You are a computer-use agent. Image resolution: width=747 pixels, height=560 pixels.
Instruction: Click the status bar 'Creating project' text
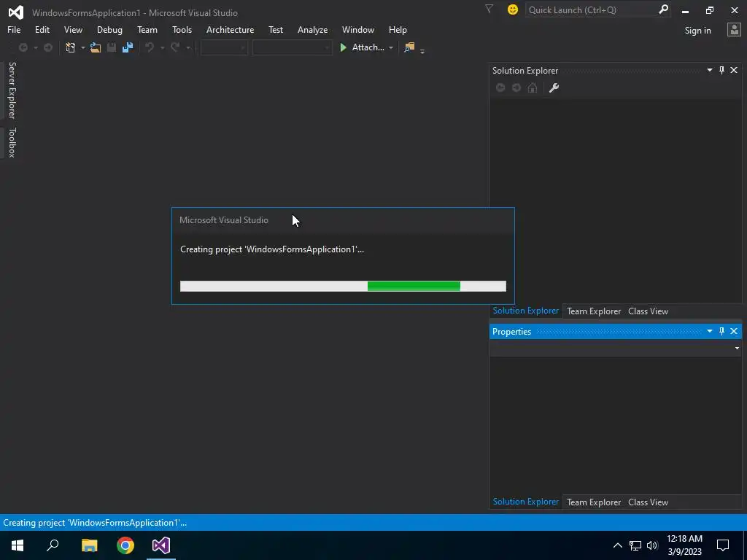click(95, 522)
